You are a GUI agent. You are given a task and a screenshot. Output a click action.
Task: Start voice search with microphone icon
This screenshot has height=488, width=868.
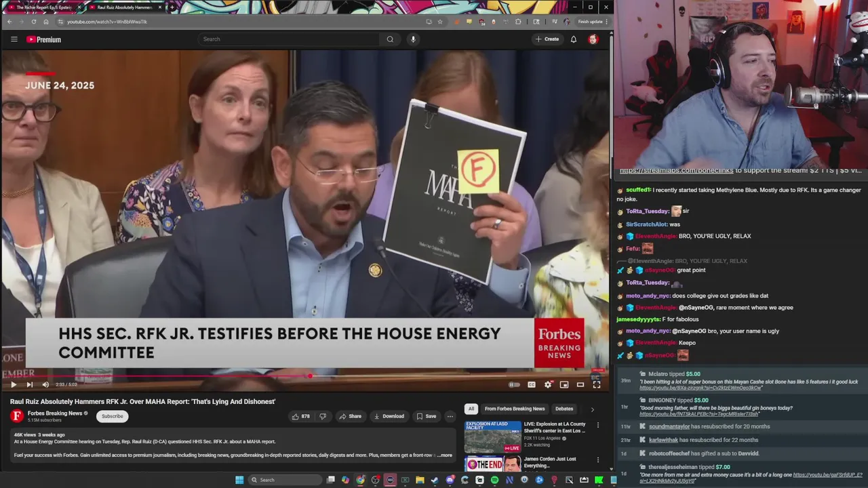pyautogui.click(x=413, y=39)
